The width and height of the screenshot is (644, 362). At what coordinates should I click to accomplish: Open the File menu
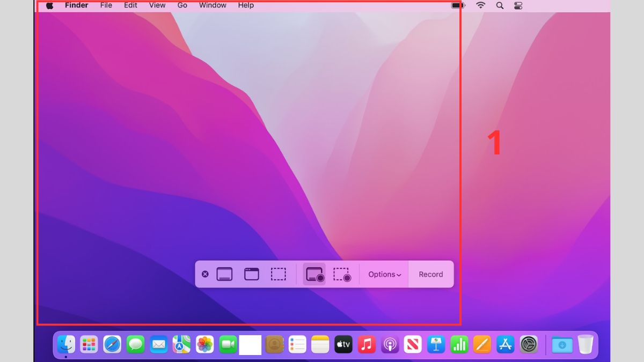point(106,5)
